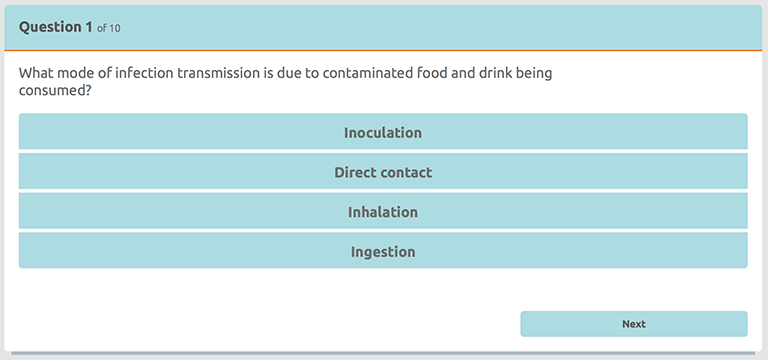Screen dimensions: 768x360
Task: Click the 'of 10' question counter
Action: (109, 29)
